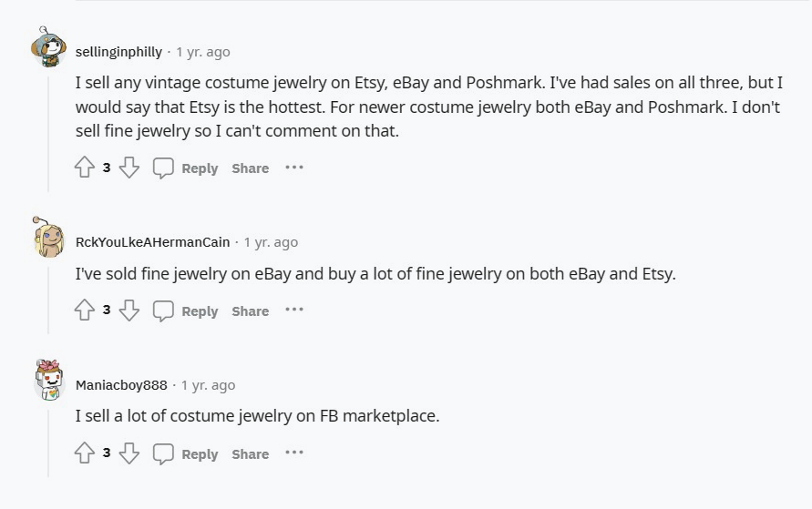Share sellinginphilly's comment
Viewport: 812px width, 509px height.
tap(250, 168)
